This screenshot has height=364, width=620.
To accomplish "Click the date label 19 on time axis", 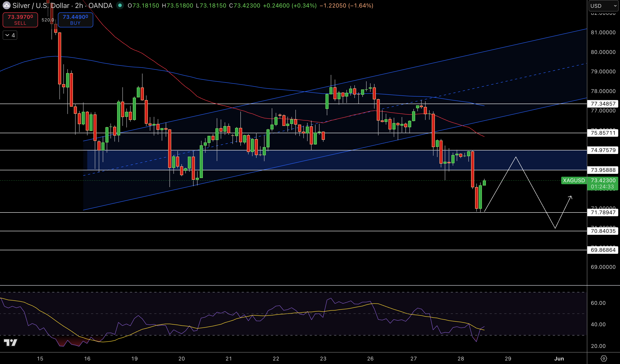I will pos(134,359).
